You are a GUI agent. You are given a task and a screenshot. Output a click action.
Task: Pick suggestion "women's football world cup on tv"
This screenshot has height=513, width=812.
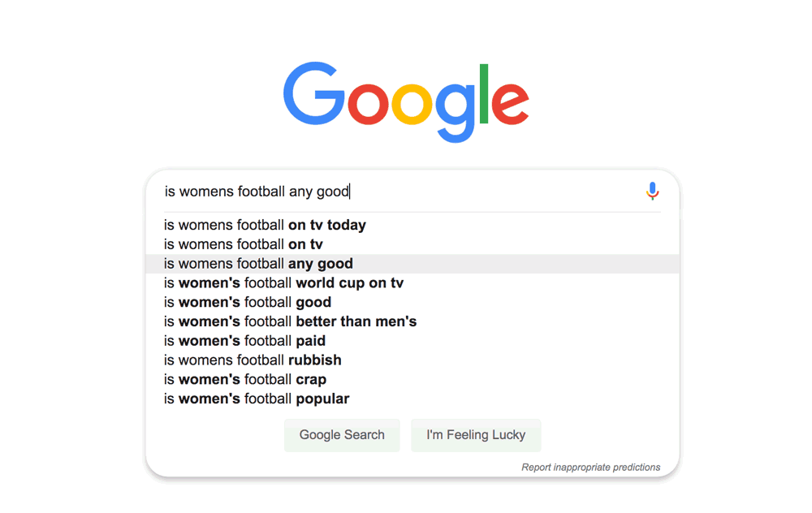(x=283, y=283)
